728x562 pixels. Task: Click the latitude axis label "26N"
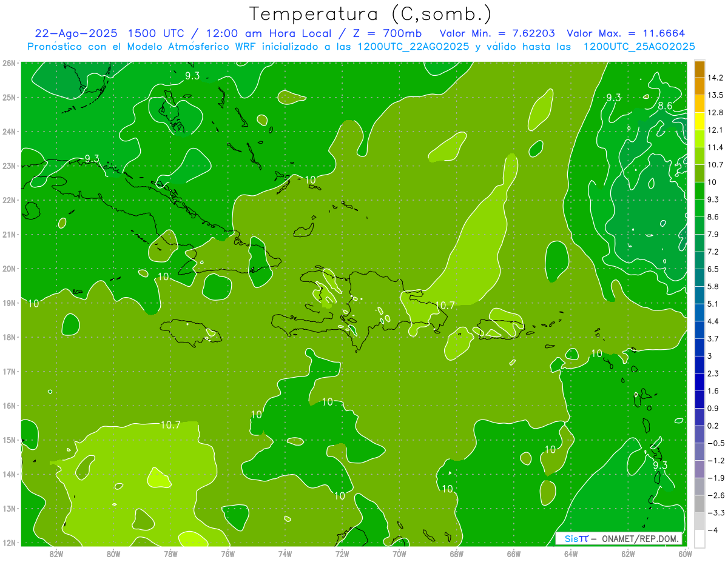pyautogui.click(x=9, y=63)
